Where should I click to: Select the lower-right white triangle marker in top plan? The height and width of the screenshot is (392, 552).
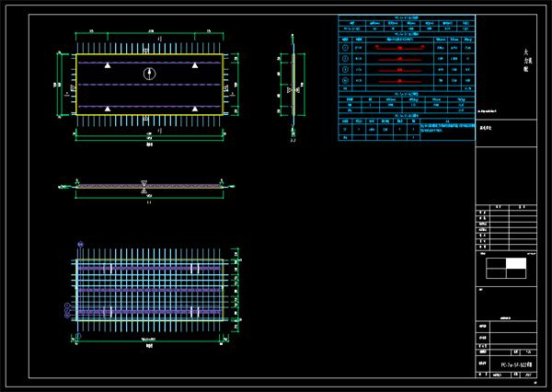click(x=195, y=109)
